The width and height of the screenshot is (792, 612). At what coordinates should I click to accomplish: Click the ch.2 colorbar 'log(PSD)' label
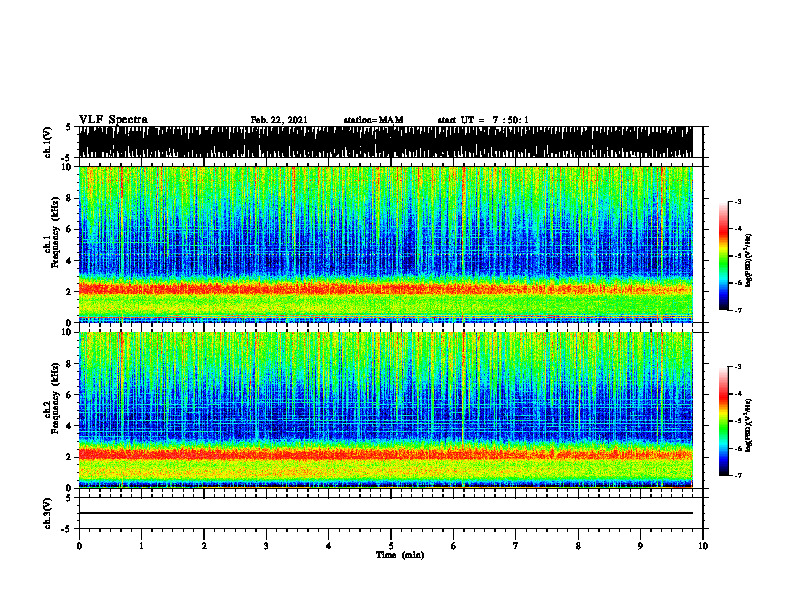click(749, 425)
